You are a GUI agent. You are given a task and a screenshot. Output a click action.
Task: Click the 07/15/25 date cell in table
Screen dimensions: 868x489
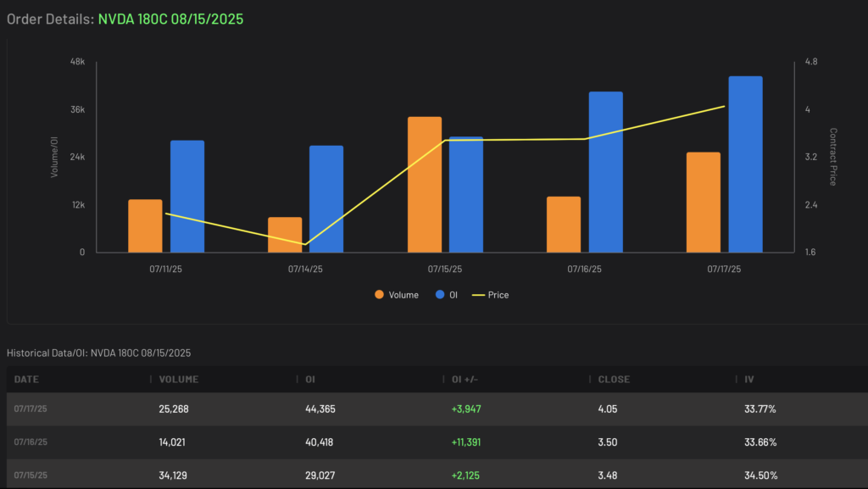(x=31, y=475)
